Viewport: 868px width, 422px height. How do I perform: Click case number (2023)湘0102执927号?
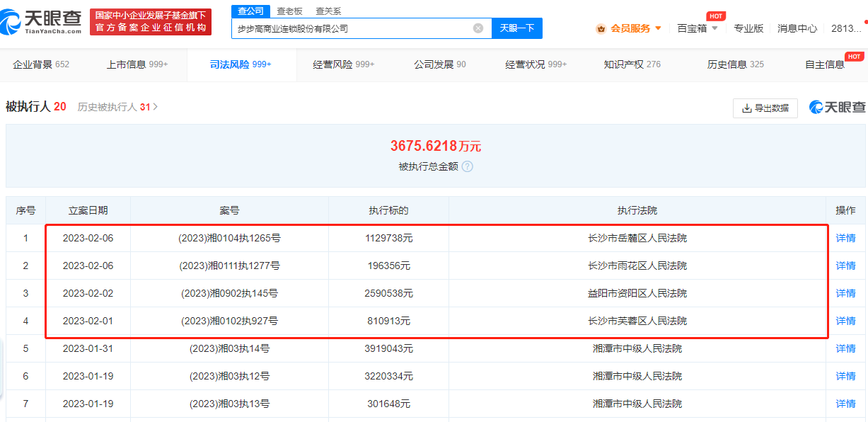[x=229, y=321]
